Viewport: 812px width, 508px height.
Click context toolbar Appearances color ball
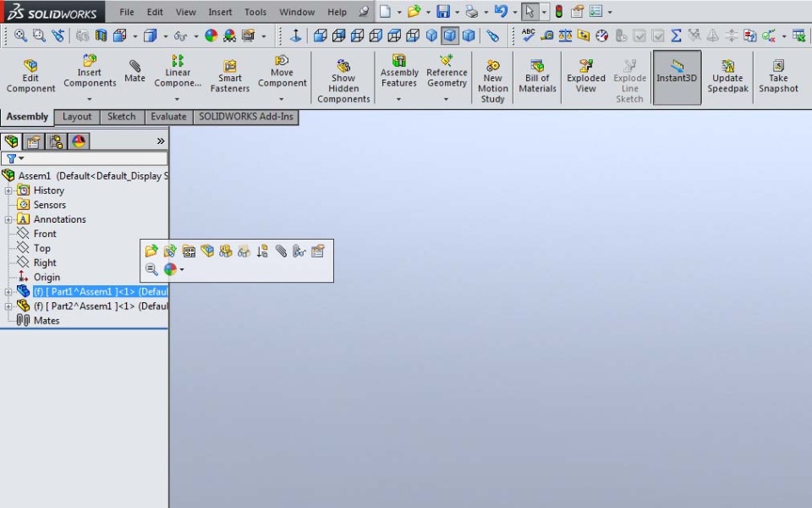pyautogui.click(x=170, y=269)
